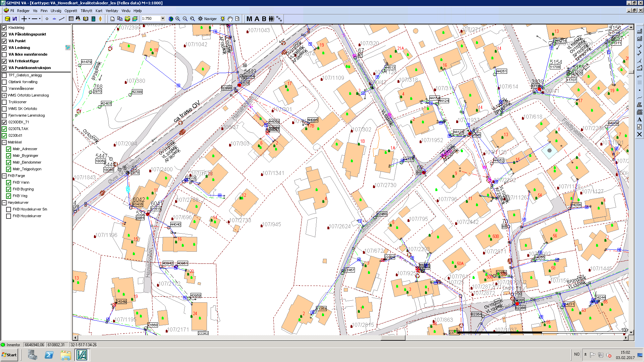Click the colored layers stack icon

click(127, 19)
